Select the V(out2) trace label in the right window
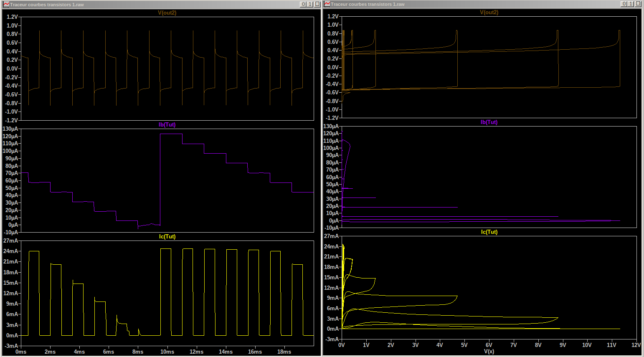 [x=489, y=13]
